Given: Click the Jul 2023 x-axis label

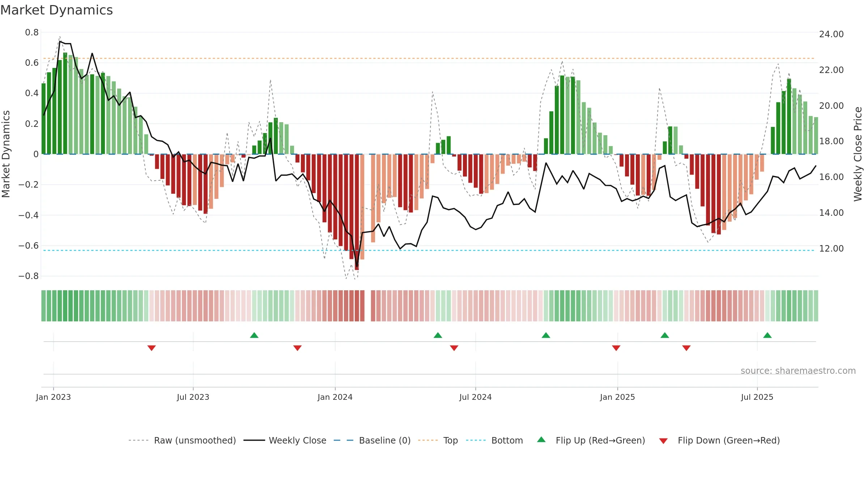Looking at the screenshot, I should pos(193,397).
